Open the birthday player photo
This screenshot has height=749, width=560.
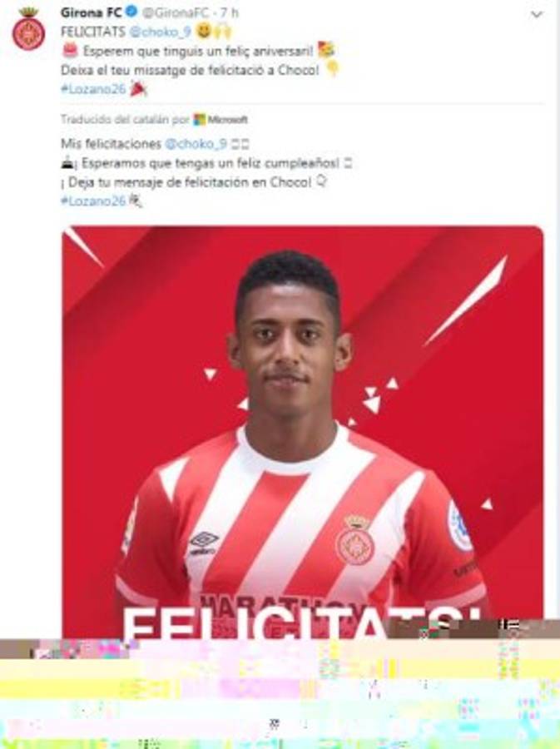[303, 432]
